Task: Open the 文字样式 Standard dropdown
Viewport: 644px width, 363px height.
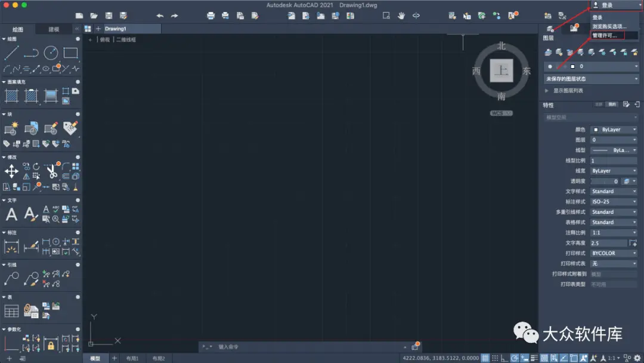Action: click(x=614, y=191)
